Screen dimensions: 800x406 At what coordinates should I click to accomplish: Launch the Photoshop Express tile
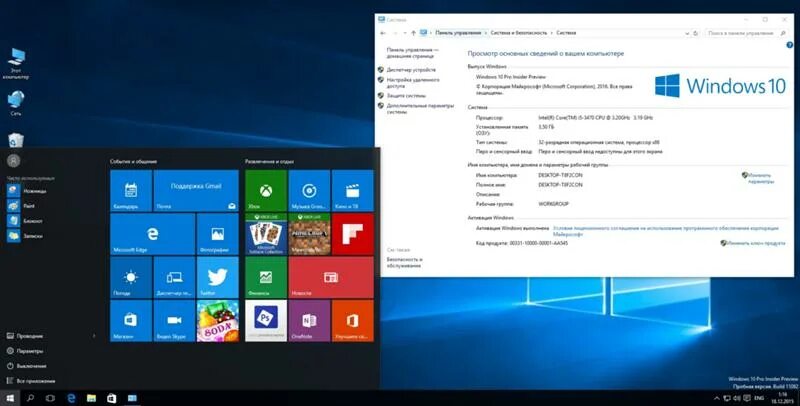tap(266, 321)
